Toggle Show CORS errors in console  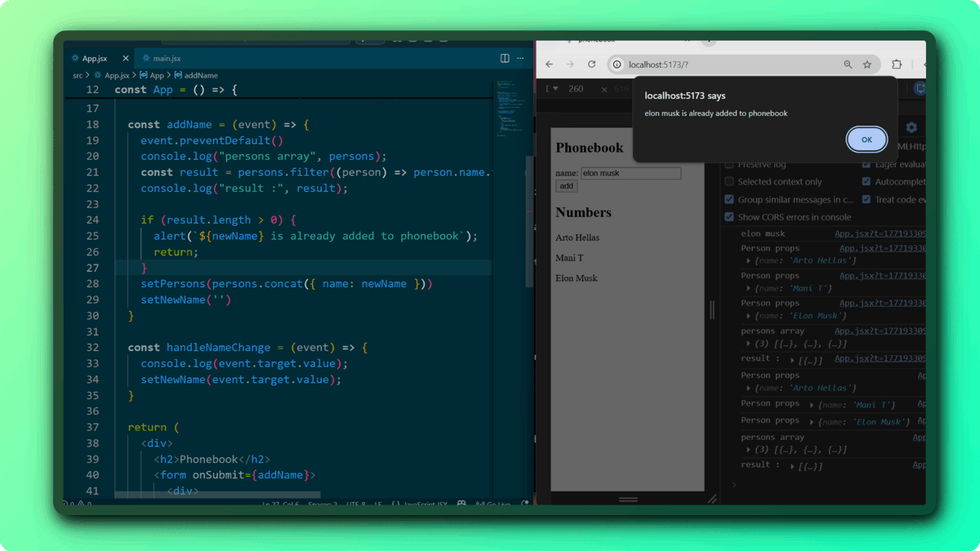[729, 217]
